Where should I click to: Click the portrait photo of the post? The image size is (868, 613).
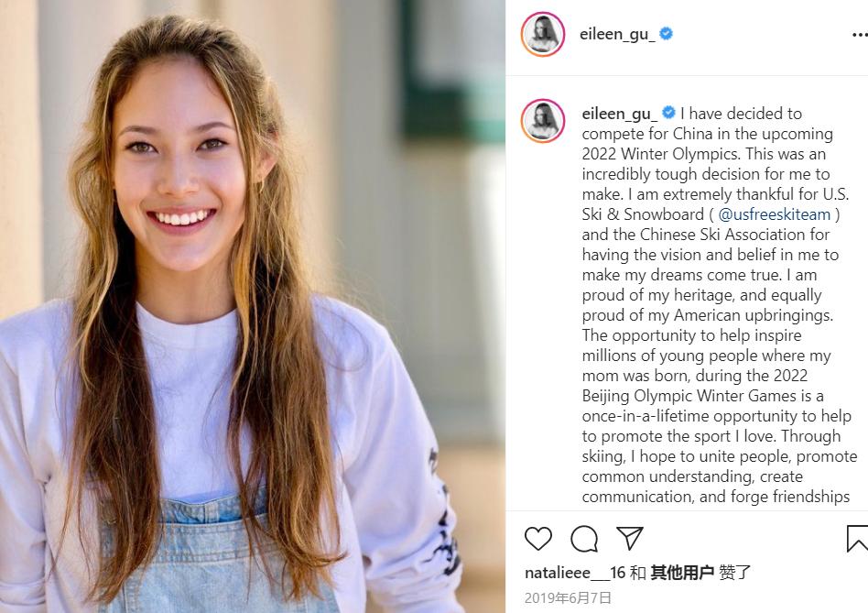tap(253, 306)
